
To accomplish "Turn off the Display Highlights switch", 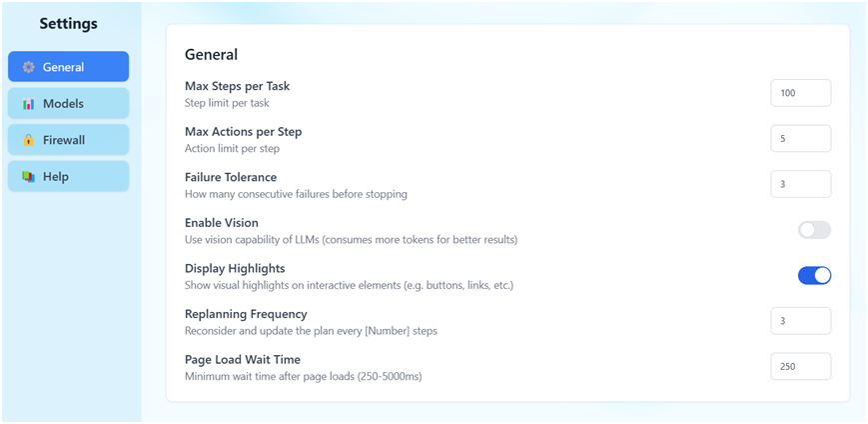I will point(814,275).
